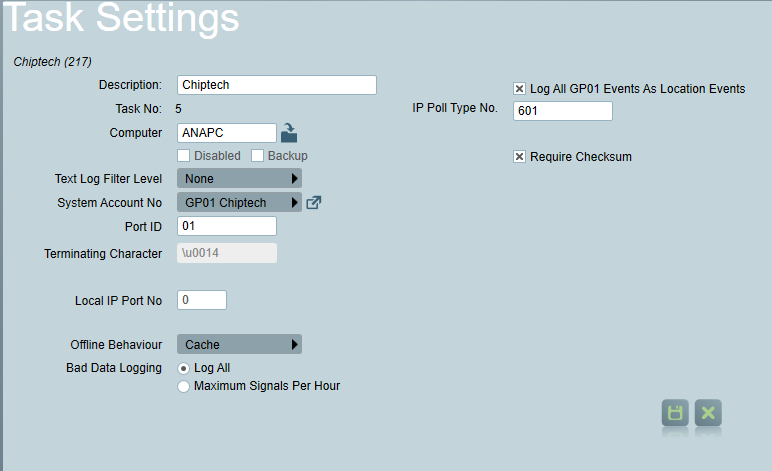
Task: Click the green X cancel icon
Action: [708, 413]
